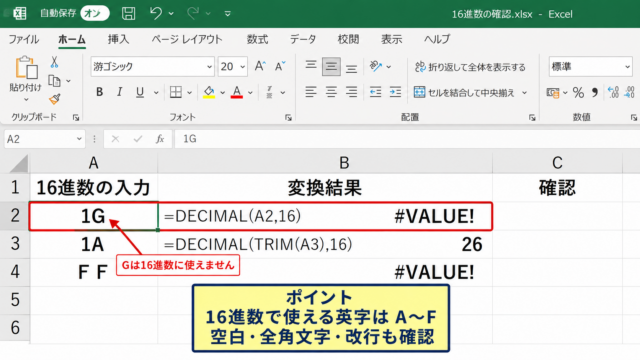
Task: Click Increase Indent icon
Action: (395, 92)
